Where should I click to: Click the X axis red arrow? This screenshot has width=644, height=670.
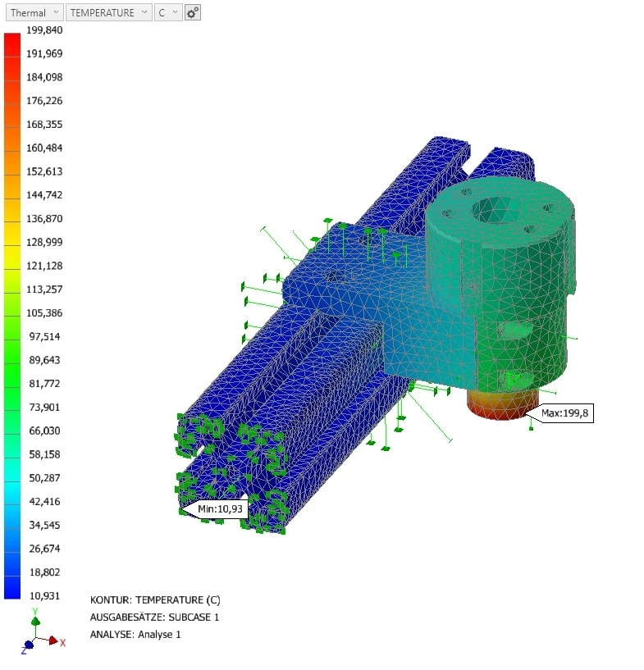point(53,640)
